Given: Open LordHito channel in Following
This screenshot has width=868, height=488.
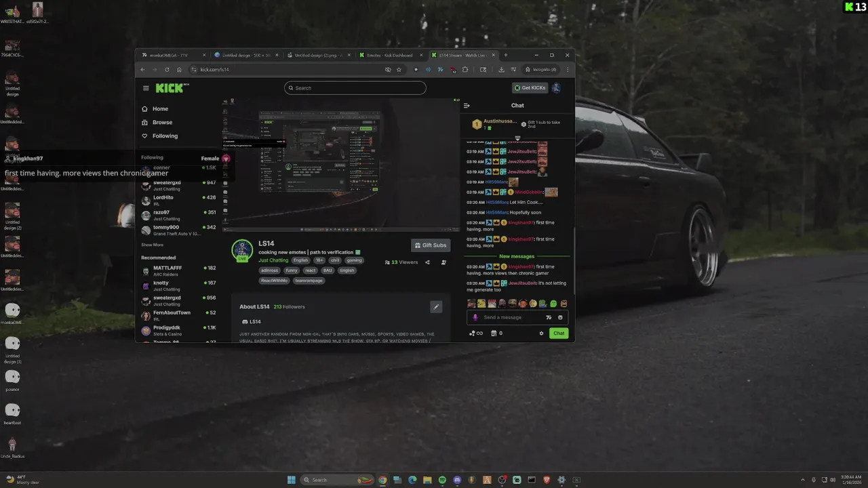Looking at the screenshot, I should 178,200.
